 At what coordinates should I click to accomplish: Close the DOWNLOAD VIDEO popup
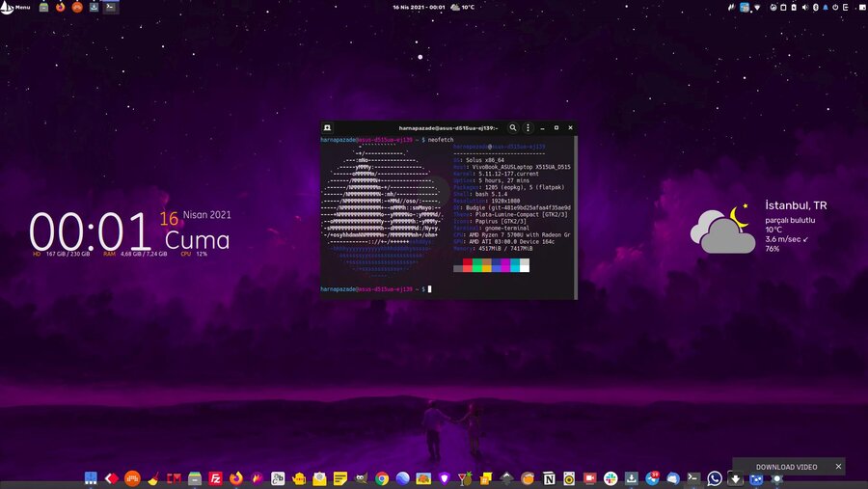(839, 466)
